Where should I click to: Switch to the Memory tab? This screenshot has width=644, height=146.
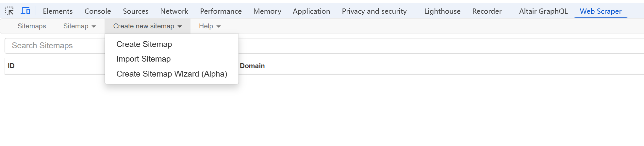coord(267,11)
